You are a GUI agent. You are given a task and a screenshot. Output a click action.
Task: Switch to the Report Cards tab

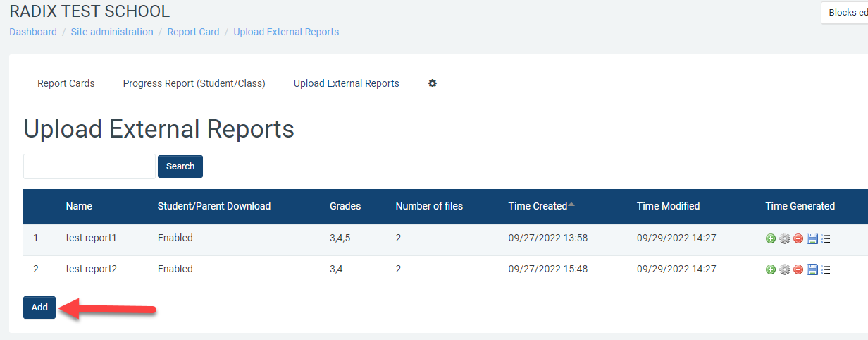click(x=66, y=83)
